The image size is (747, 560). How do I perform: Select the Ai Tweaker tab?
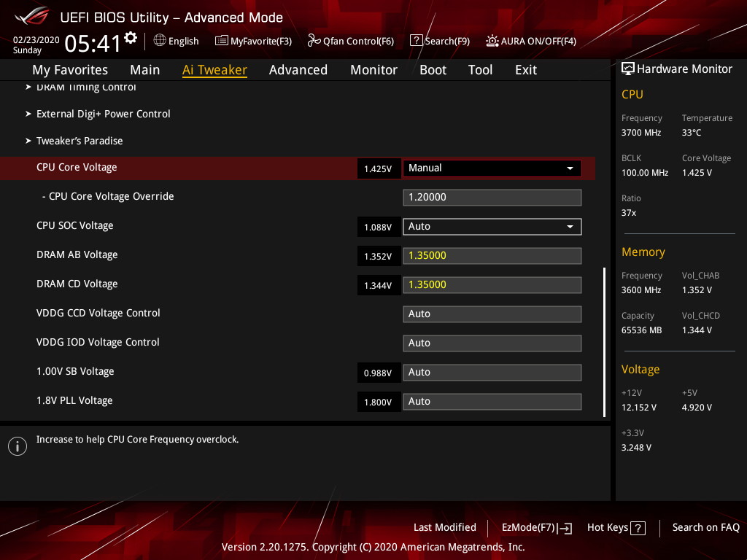[x=214, y=70]
